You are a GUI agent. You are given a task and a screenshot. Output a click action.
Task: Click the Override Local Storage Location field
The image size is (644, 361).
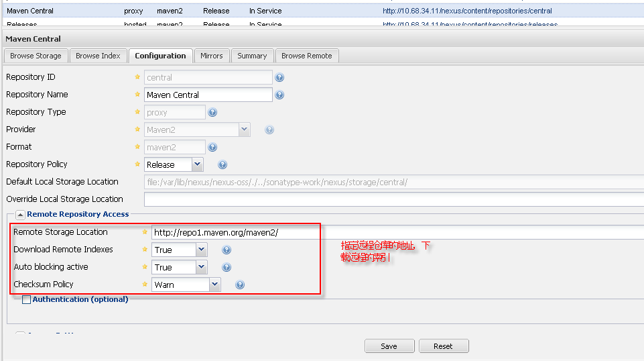click(394, 199)
